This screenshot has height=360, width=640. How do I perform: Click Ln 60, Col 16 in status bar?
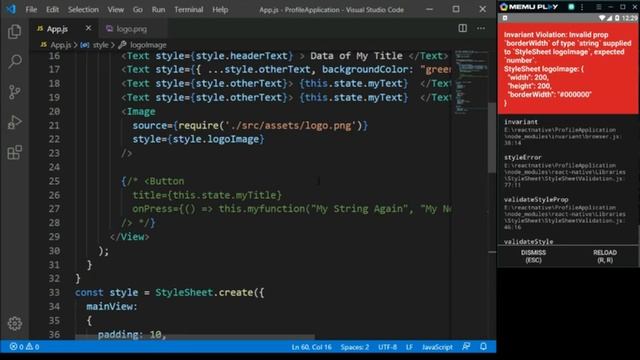click(311, 347)
